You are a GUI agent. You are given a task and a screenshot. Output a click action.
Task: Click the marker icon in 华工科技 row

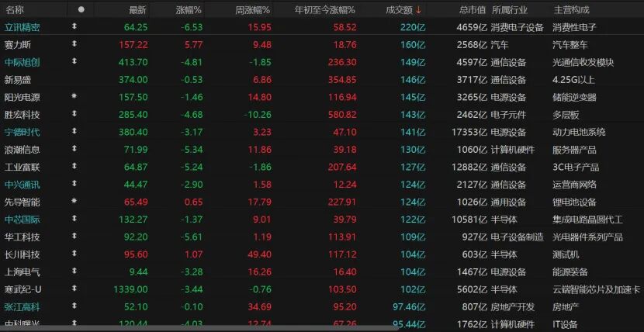point(74,236)
